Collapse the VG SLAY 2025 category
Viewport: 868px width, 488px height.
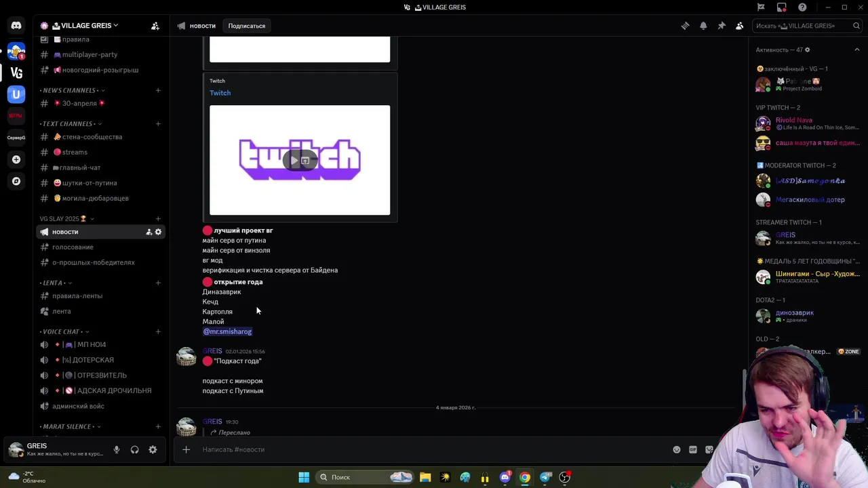66,219
